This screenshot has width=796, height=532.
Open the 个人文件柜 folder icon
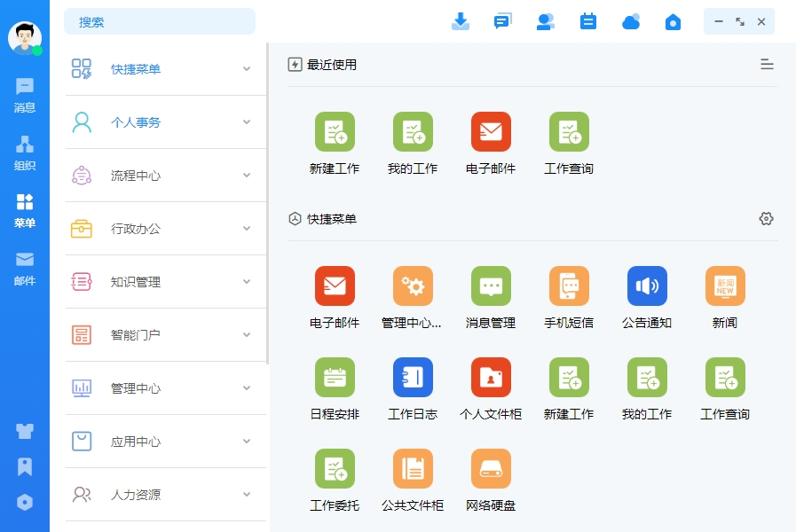tap(491, 378)
